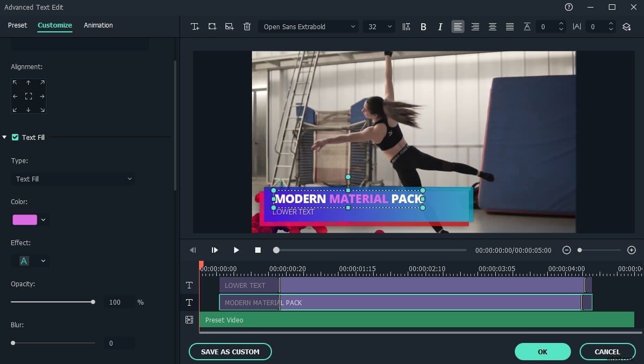Open the font size dropdown
Image resolution: width=644 pixels, height=364 pixels.
(x=379, y=26)
